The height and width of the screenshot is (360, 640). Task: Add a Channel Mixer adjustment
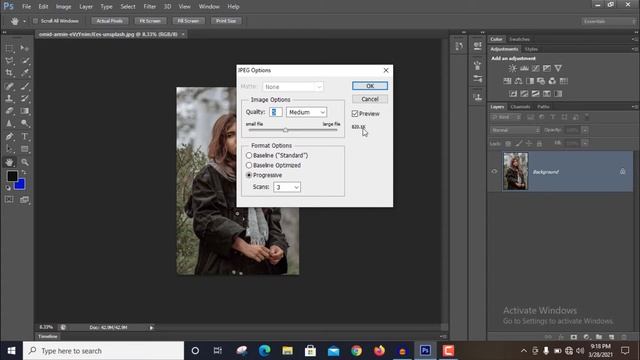pyautogui.click(x=552, y=81)
